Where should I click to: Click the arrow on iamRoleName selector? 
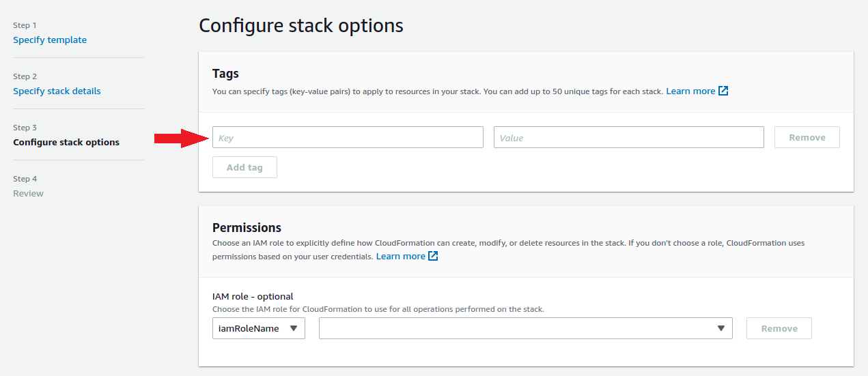click(x=294, y=328)
